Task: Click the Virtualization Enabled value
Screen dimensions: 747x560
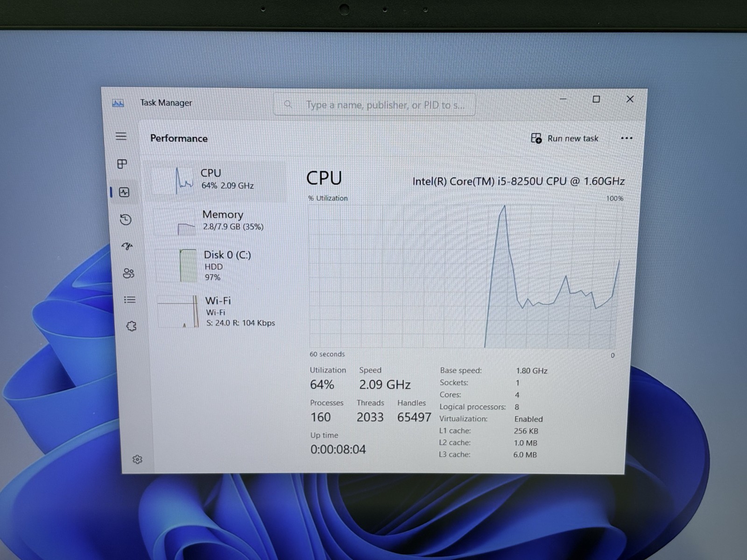Action: click(529, 419)
